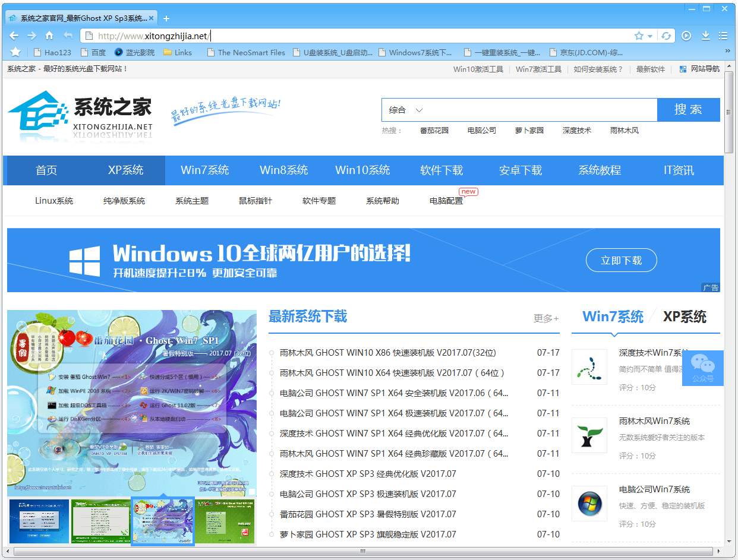Reload page using refresh icon
Viewport: 738px width, 560px height.
(667, 36)
